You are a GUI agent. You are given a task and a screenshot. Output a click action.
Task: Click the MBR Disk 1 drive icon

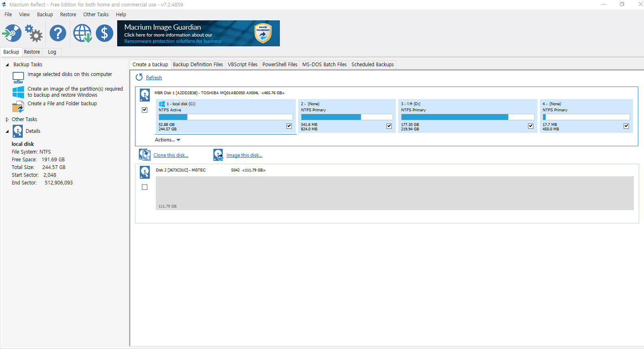tap(145, 95)
